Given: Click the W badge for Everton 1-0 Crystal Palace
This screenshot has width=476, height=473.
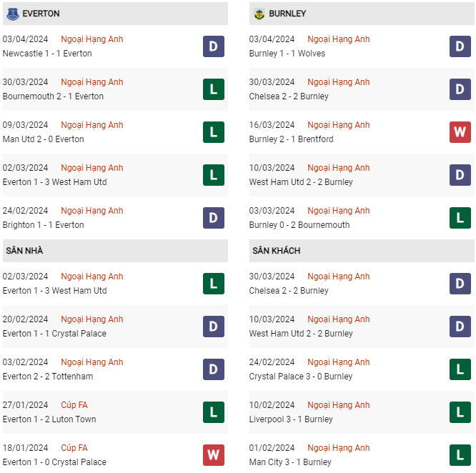Looking at the screenshot, I should click(214, 455).
